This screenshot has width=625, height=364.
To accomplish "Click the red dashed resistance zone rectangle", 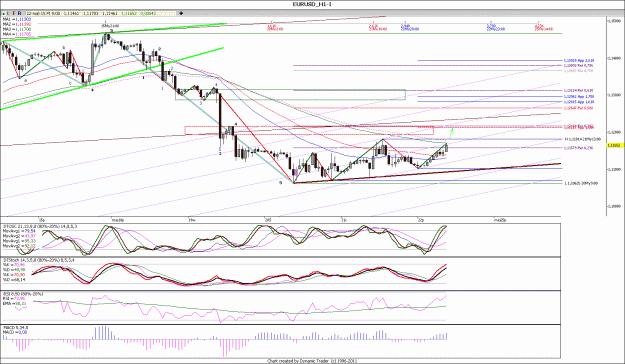I will tap(309, 130).
